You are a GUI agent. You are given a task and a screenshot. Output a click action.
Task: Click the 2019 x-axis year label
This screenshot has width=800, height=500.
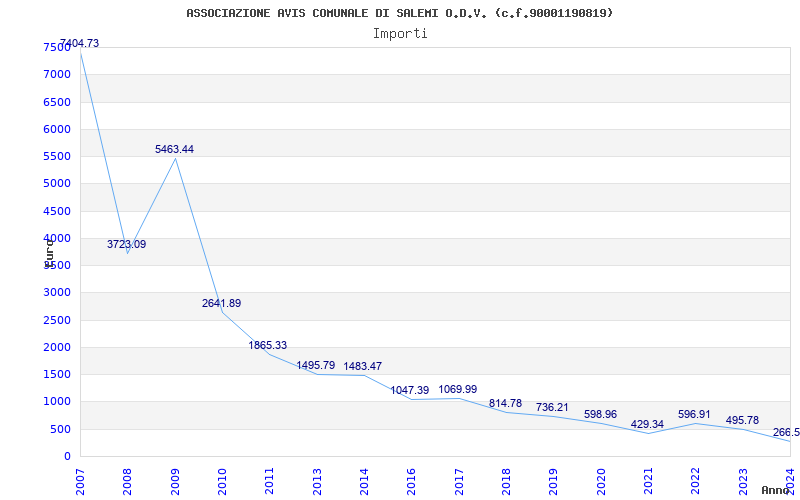[x=553, y=481]
